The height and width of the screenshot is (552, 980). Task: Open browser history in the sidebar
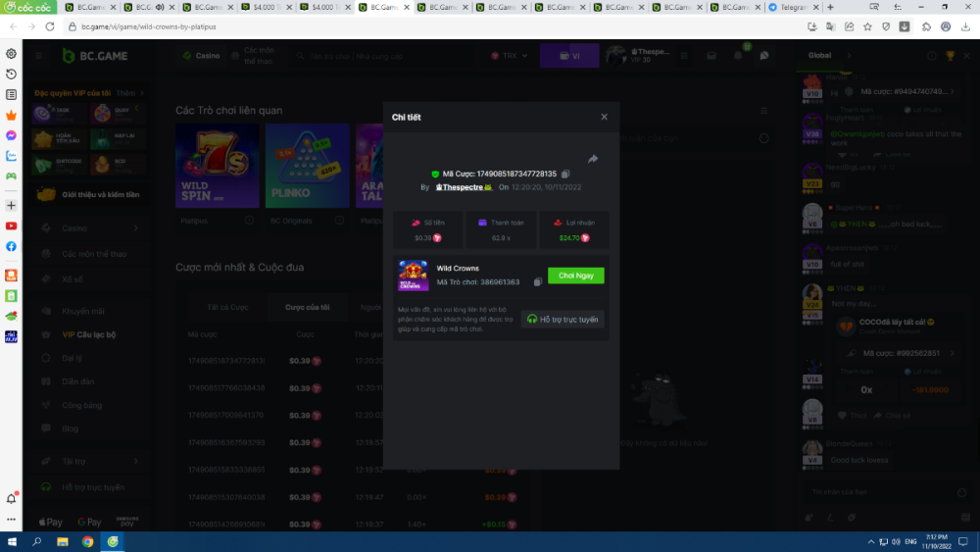11,75
